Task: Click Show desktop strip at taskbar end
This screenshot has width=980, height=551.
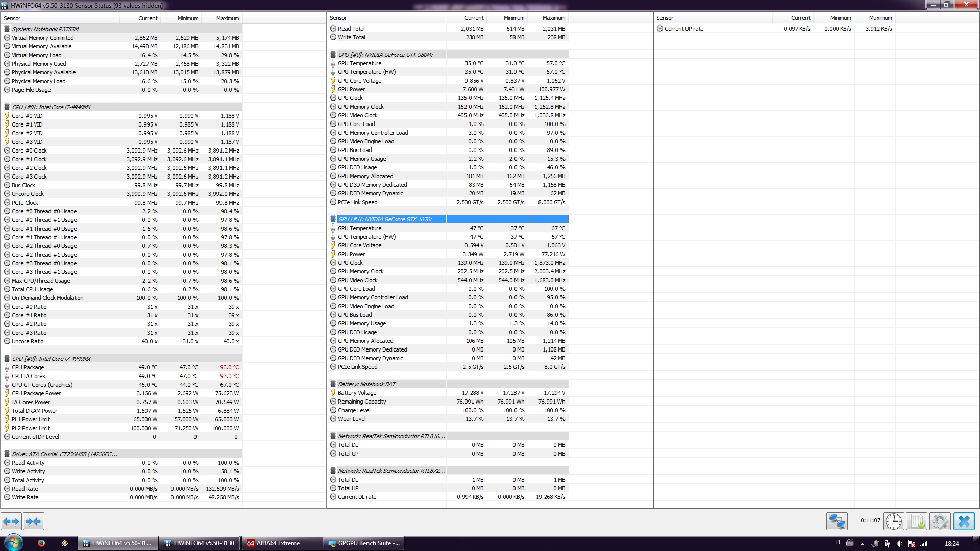Action: pos(976,543)
